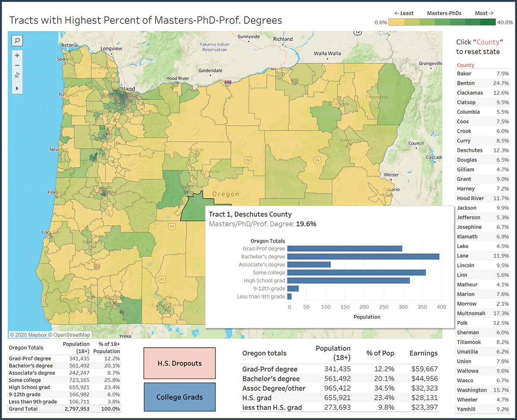Select Multnomah county row

(x=483, y=313)
